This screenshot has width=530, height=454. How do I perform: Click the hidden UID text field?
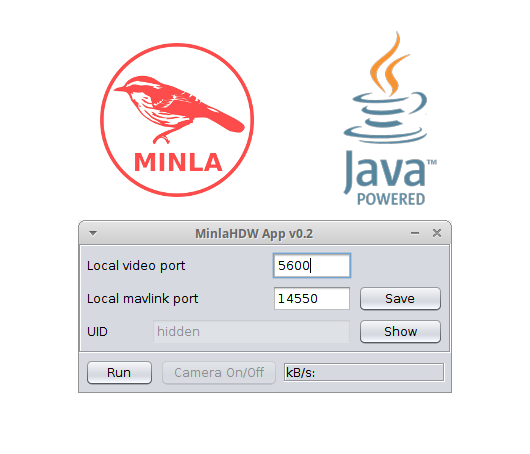[251, 332]
